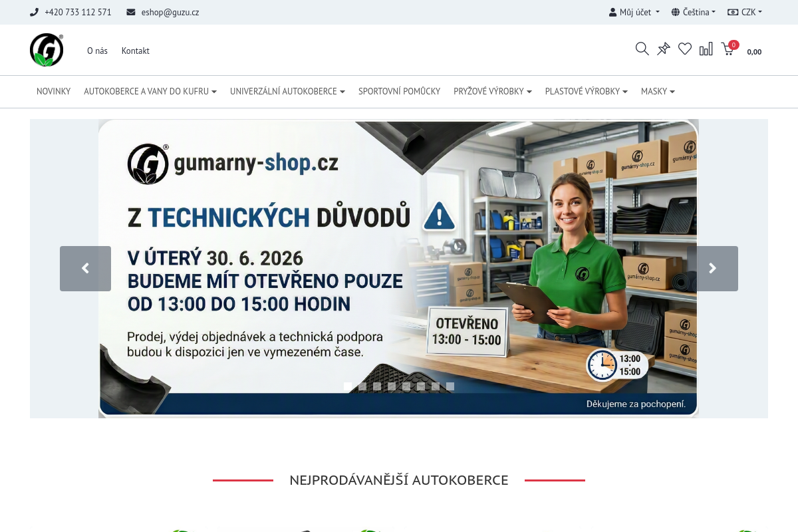Click the round G shop logo
This screenshot has width=798, height=532.
click(x=47, y=50)
